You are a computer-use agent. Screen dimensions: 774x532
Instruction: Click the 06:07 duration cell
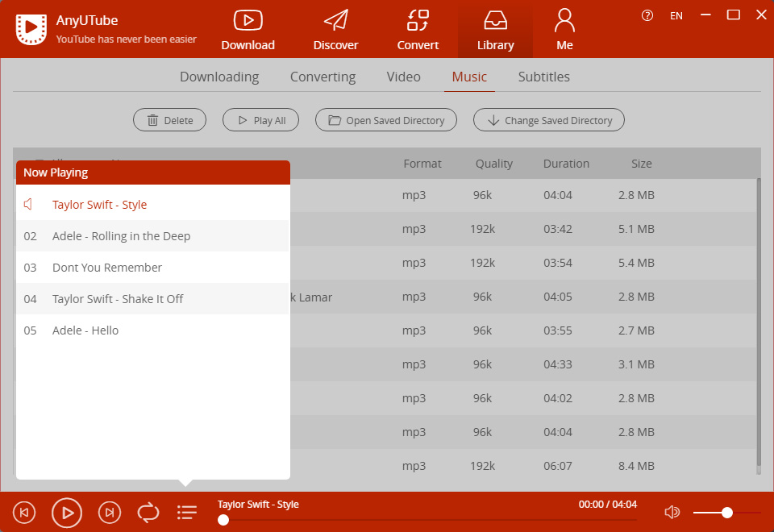pyautogui.click(x=557, y=466)
